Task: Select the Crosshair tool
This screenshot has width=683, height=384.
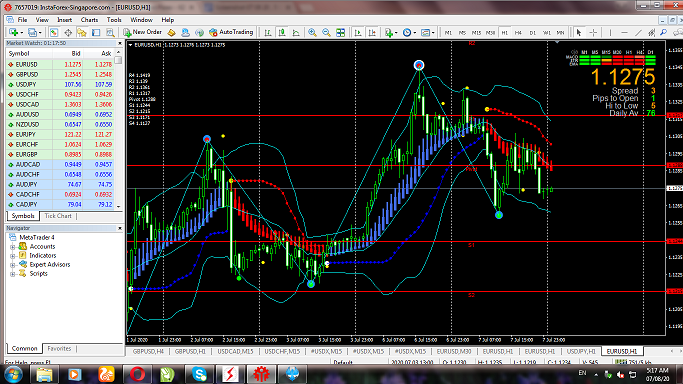Action: [593, 33]
